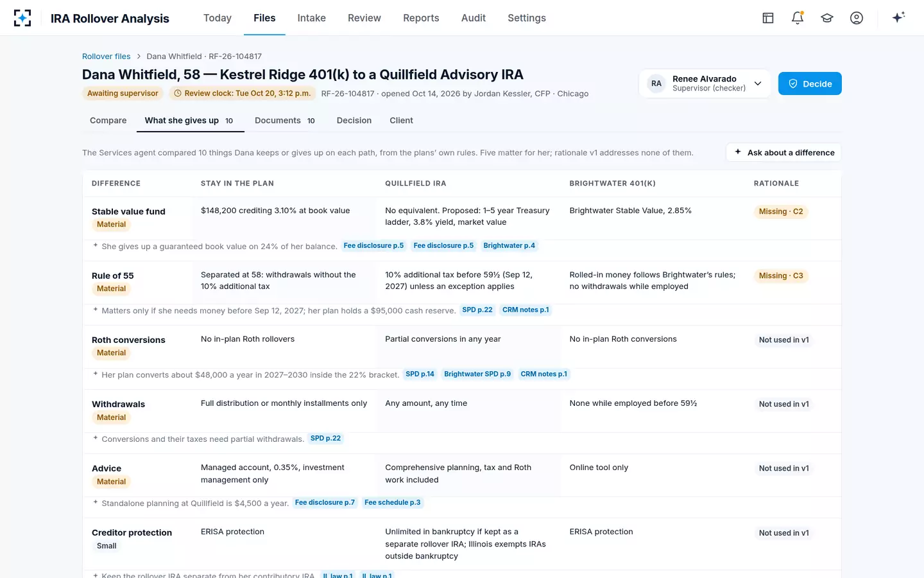Click the Review clock deadline badge
Screen dimensions: 924x578
(243, 93)
